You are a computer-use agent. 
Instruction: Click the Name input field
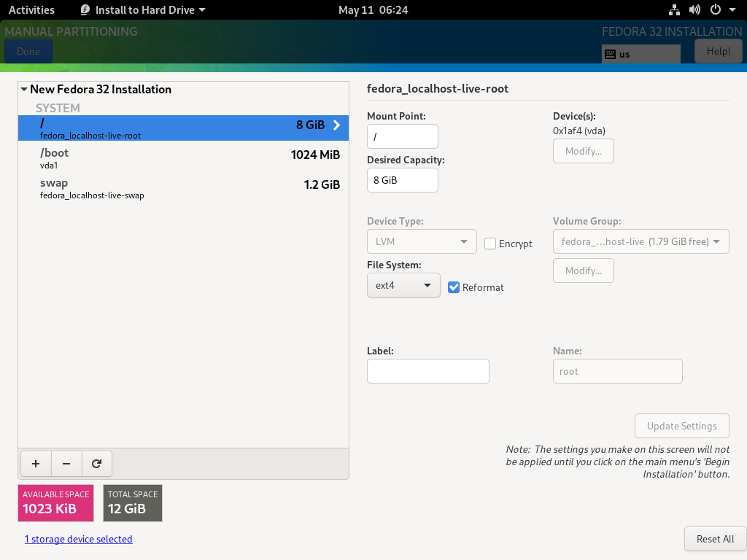tap(617, 371)
